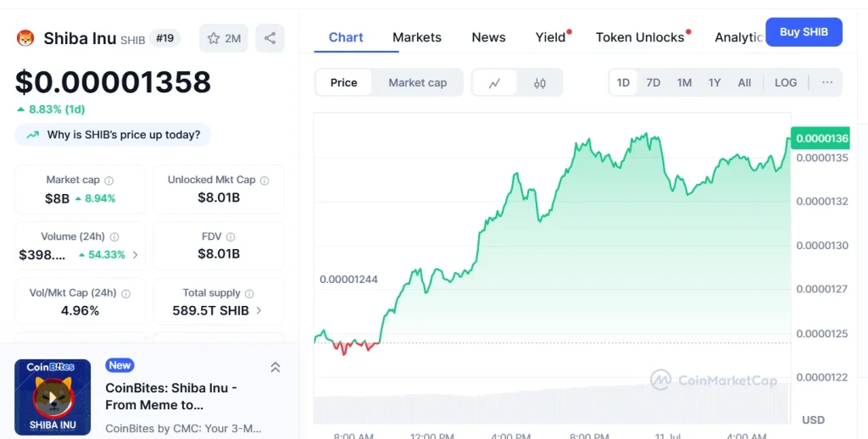Switch to the line chart view icon
Image resolution: width=868 pixels, height=439 pixels.
[x=495, y=83]
